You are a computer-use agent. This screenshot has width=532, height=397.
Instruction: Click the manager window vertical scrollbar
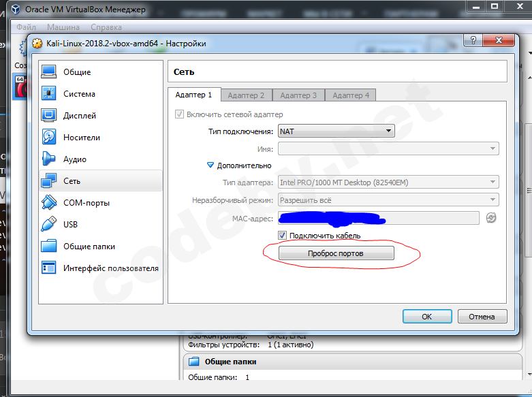point(529,190)
